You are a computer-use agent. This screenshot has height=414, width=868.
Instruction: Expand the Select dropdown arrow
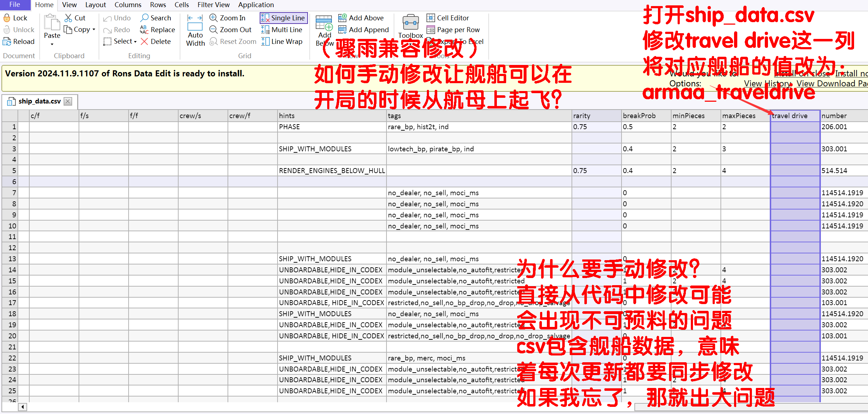(135, 42)
